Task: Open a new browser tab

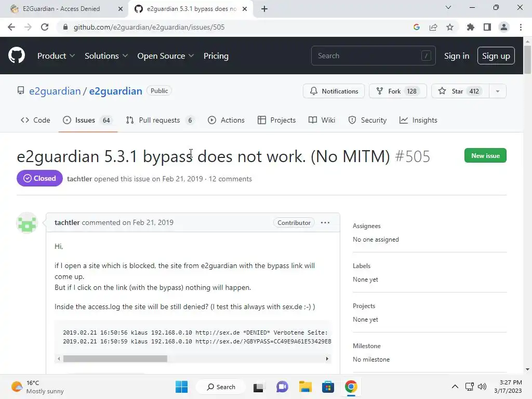Action: coord(264,9)
